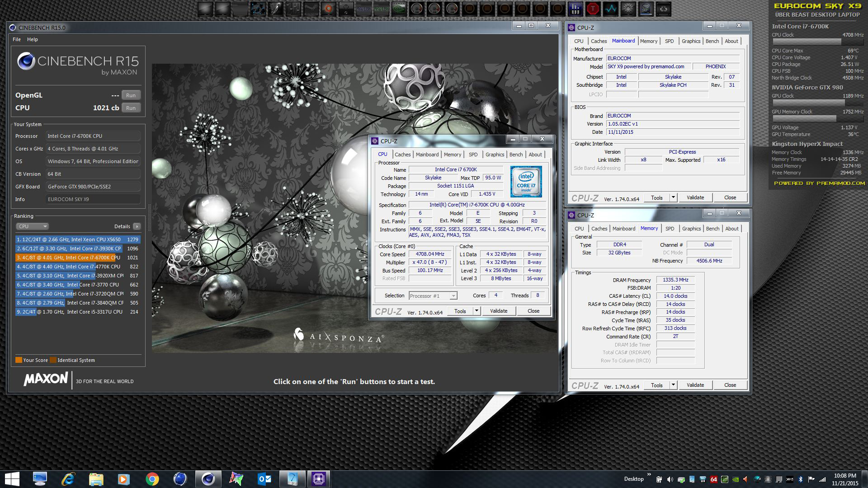Launch Google Chrome from the taskbar

coord(152,479)
